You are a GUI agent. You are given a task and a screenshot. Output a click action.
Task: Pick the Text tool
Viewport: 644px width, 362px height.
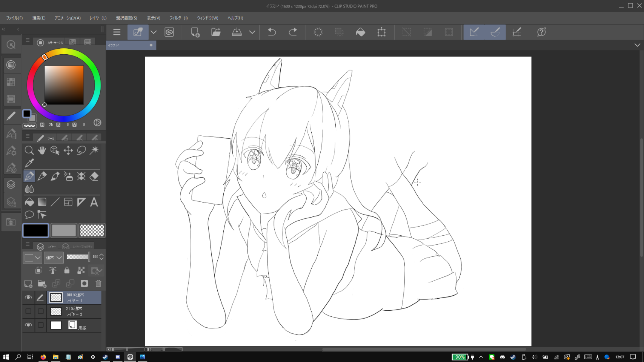pyautogui.click(x=94, y=202)
